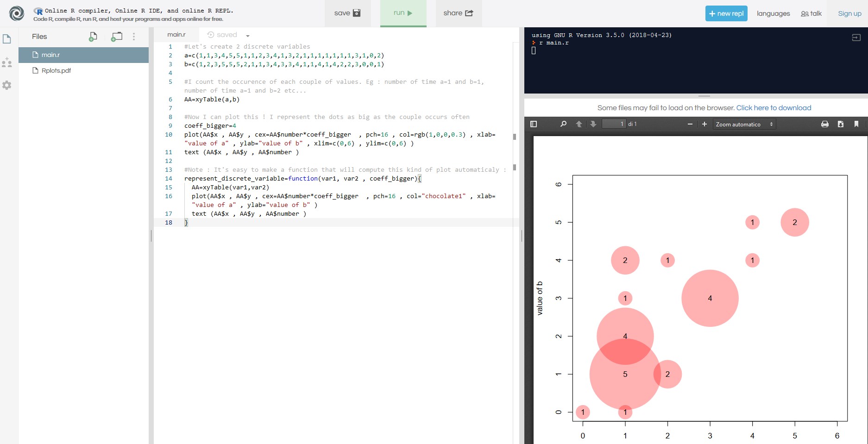
Task: Click the Files panel heading
Action: point(39,37)
